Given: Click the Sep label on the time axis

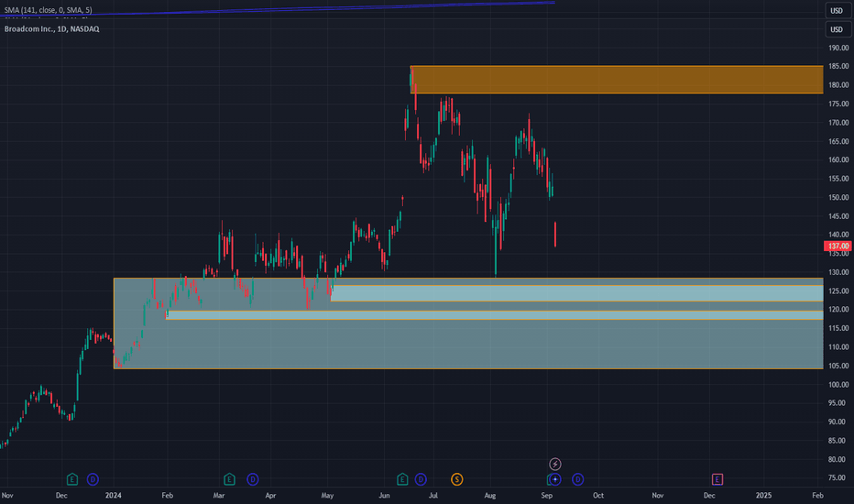Looking at the screenshot, I should pos(547,495).
